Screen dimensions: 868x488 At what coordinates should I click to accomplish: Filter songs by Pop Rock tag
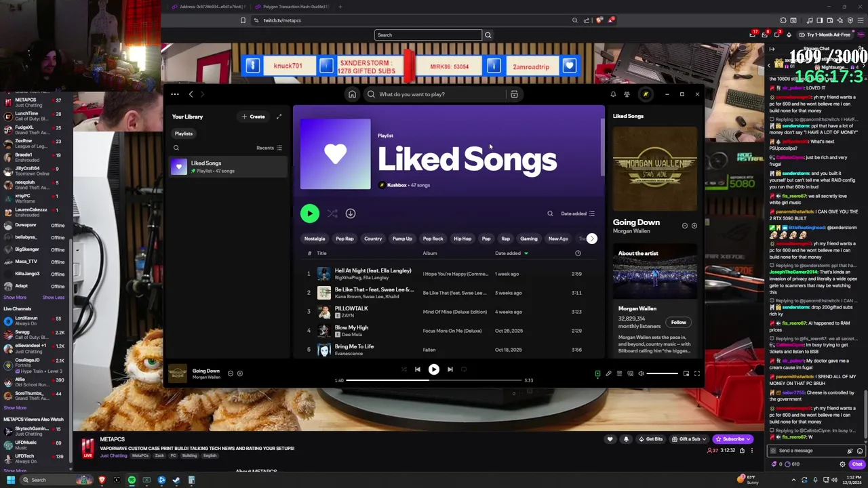click(433, 239)
